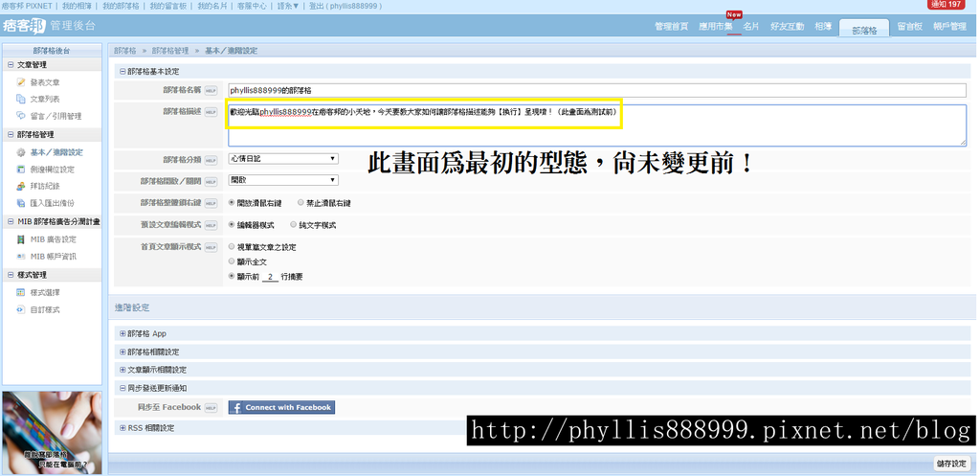This screenshot has width=980, height=476.
Task: Open 好友互動 in top navigation
Action: coord(787,27)
